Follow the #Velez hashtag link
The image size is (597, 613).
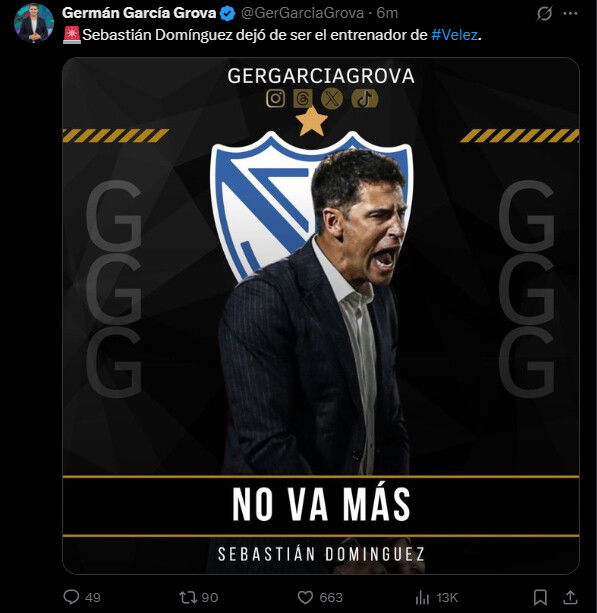pyautogui.click(x=455, y=35)
